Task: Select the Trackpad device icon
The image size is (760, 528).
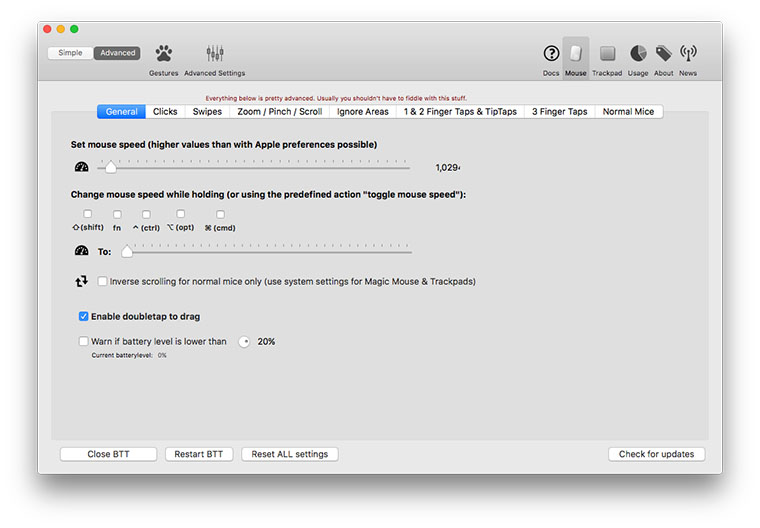Action: point(607,53)
